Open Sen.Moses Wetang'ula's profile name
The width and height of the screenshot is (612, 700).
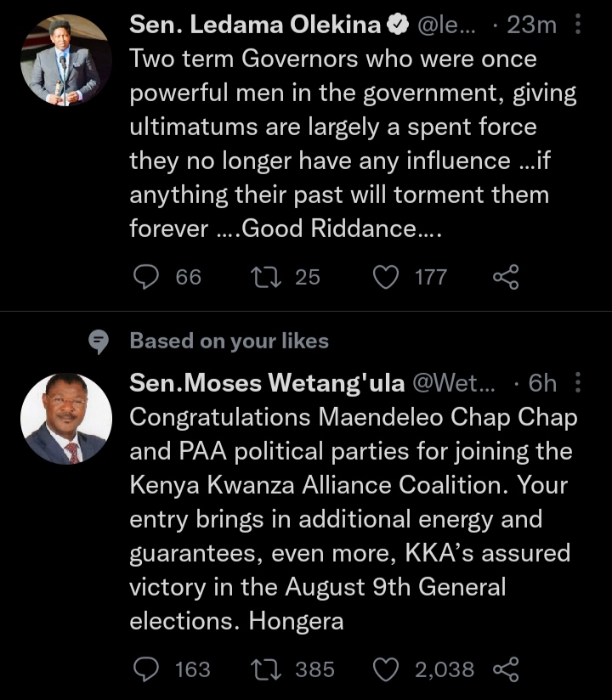tap(267, 384)
